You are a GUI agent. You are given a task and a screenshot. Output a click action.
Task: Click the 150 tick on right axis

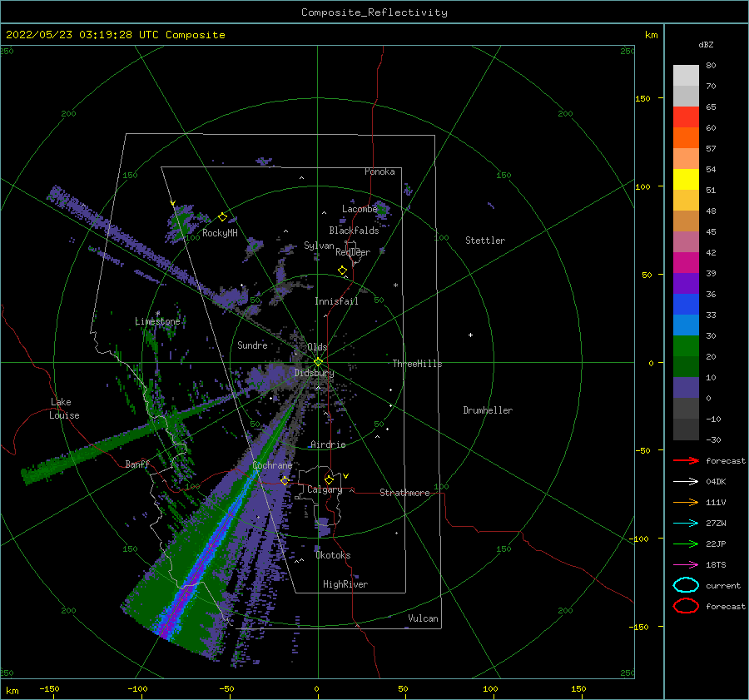click(x=643, y=98)
